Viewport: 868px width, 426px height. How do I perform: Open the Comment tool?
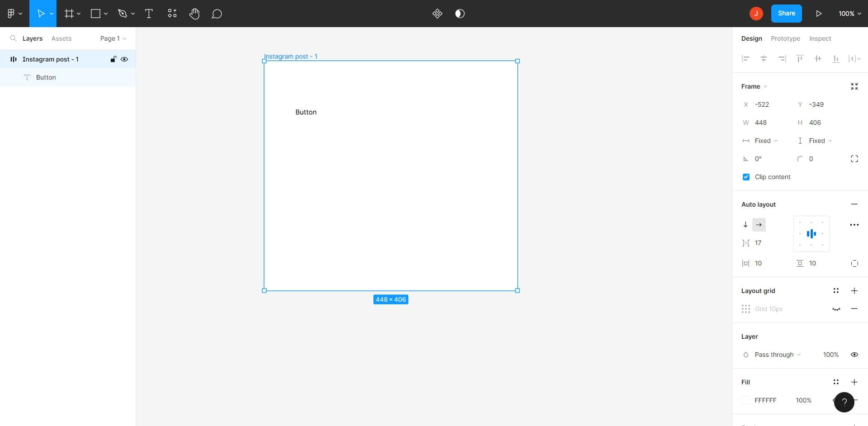point(217,13)
